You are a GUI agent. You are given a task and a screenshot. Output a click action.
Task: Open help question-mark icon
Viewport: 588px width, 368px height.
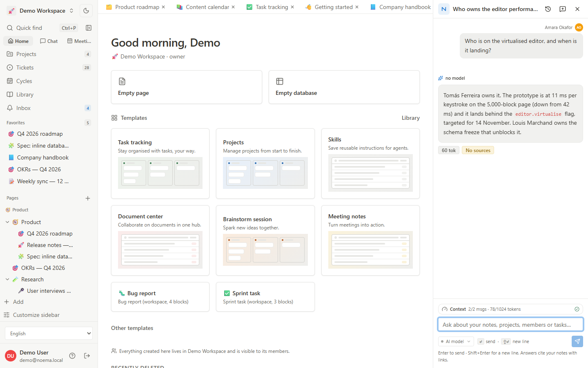(x=72, y=356)
